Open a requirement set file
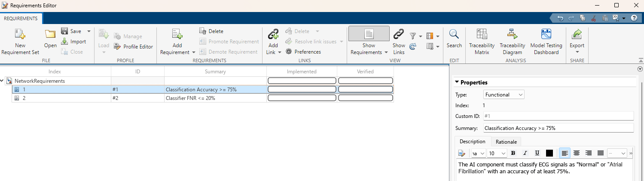The width and height of the screenshot is (644, 181). coord(50,39)
